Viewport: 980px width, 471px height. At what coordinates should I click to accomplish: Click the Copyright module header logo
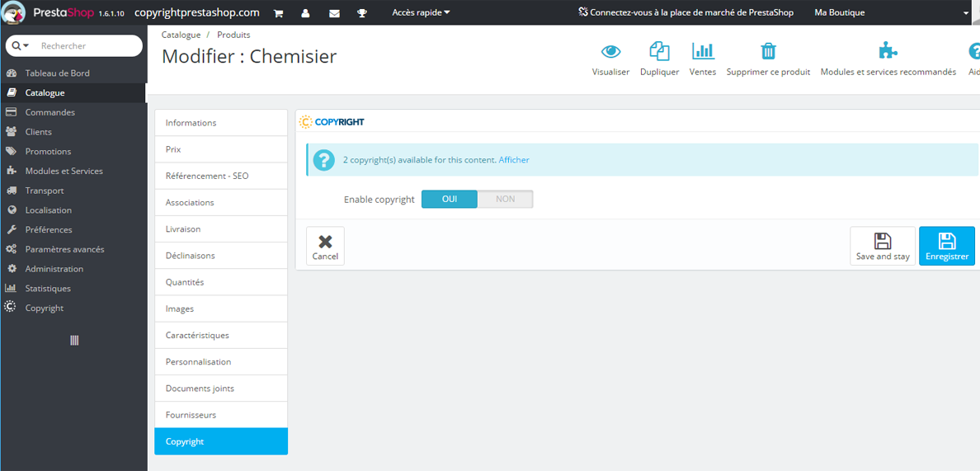click(332, 122)
